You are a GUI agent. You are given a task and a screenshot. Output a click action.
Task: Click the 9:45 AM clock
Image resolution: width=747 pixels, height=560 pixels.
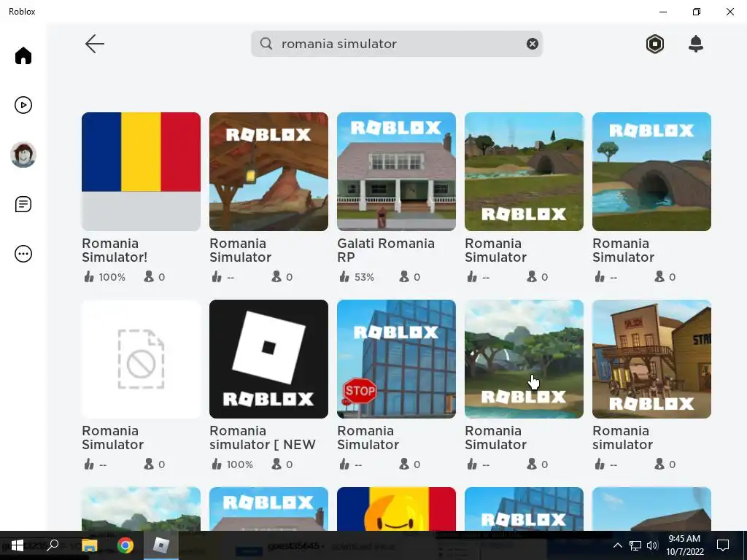684,539
